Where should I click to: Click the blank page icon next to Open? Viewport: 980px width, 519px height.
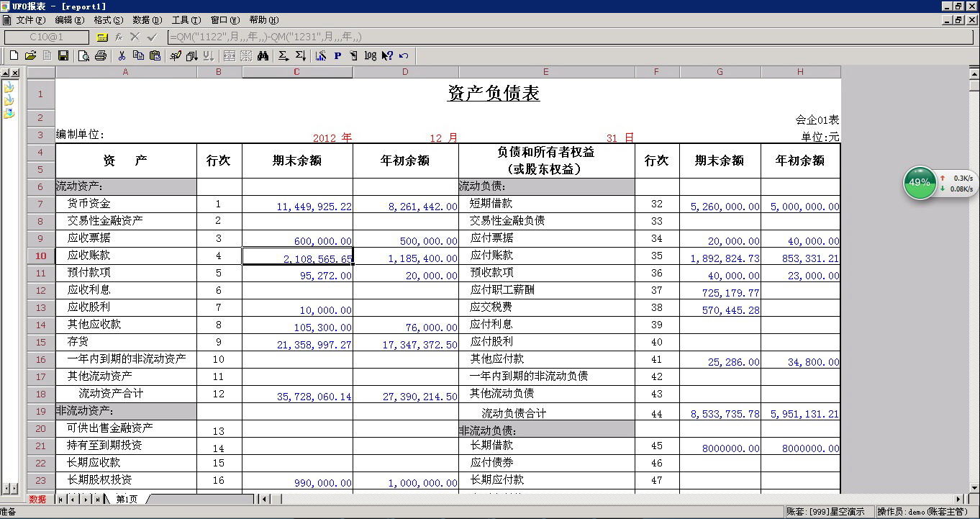pyautogui.click(x=47, y=55)
